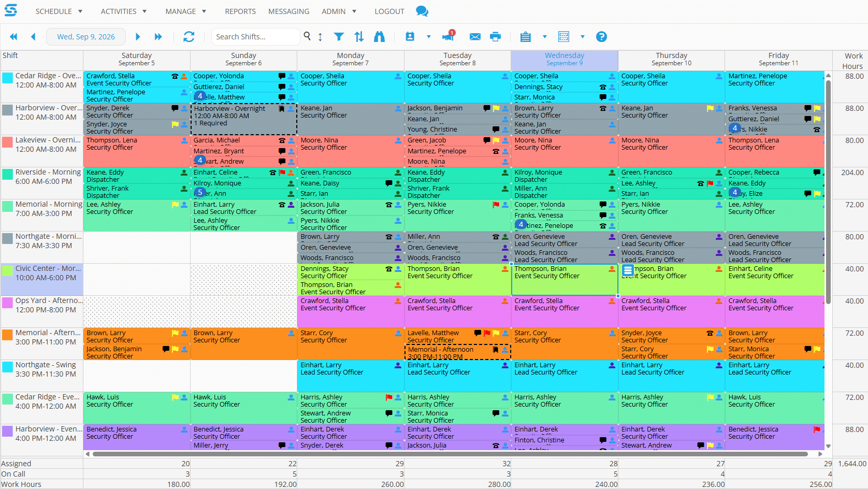Log out using Logout link
The height and width of the screenshot is (489, 868).
(x=389, y=11)
